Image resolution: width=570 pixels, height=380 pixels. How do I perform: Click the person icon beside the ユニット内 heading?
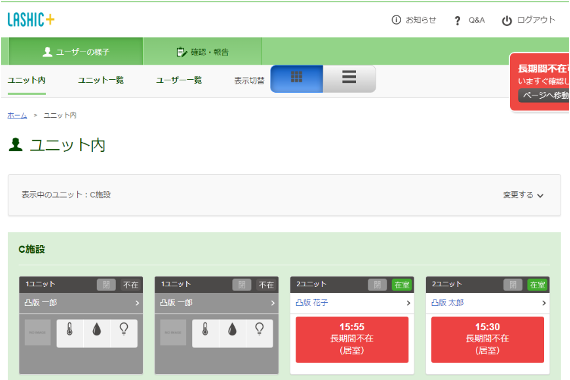[15, 145]
